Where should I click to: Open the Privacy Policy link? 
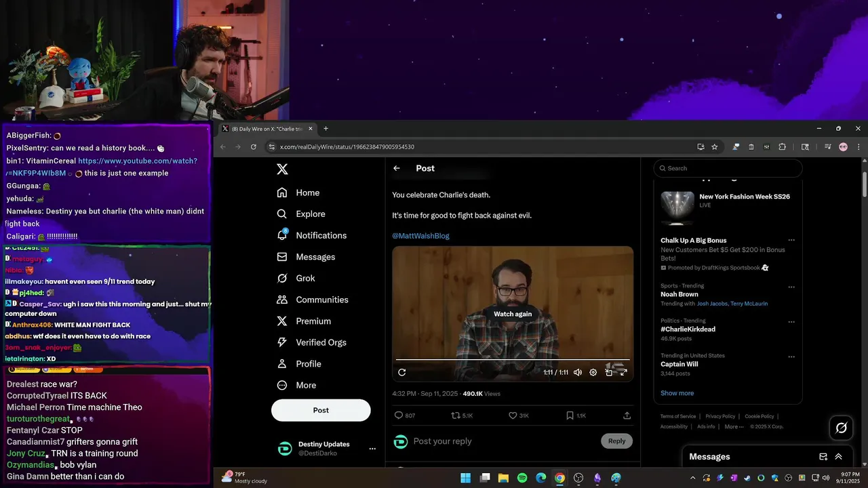pos(720,416)
